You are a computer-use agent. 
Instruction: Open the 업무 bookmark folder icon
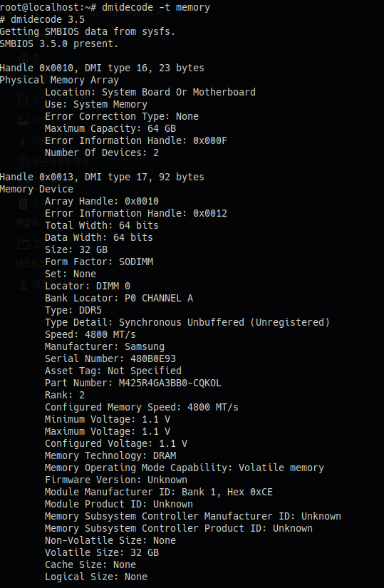click(24, 244)
